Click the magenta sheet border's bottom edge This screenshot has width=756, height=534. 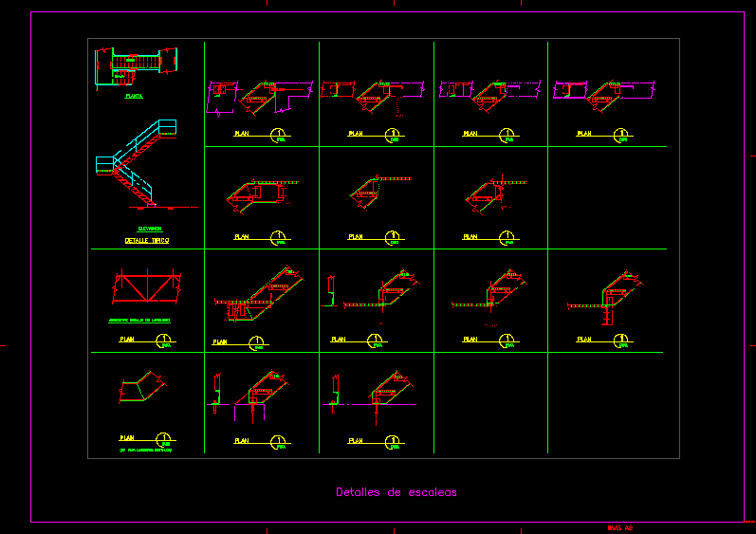(x=379, y=522)
